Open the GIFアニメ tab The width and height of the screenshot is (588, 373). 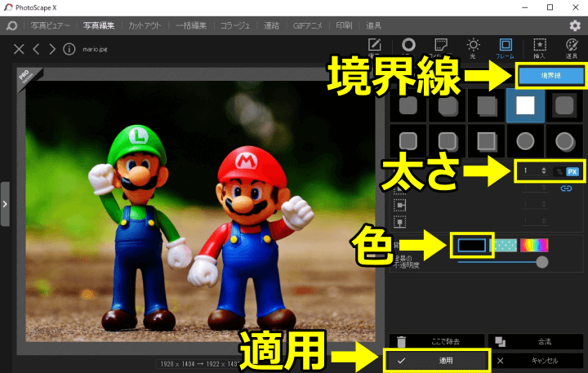pos(308,25)
